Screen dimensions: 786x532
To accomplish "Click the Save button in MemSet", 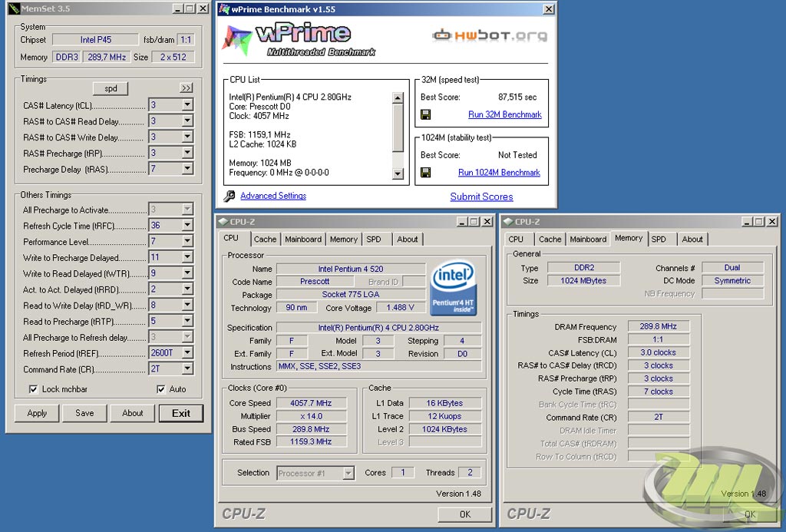I will coord(84,413).
